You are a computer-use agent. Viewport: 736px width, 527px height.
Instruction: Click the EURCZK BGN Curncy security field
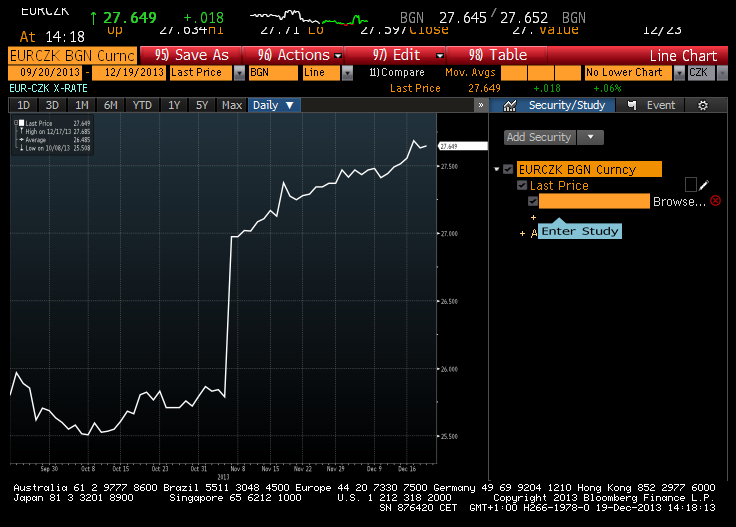click(72, 55)
